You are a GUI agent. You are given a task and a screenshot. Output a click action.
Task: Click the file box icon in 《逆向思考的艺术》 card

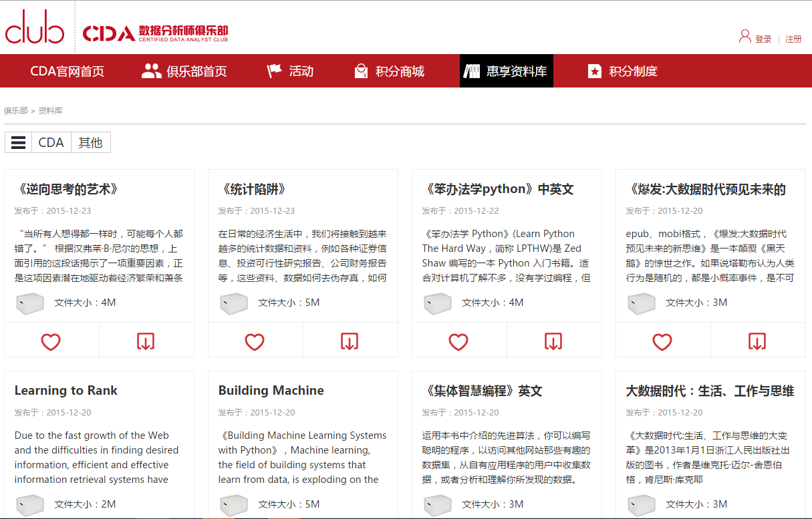[30, 304]
